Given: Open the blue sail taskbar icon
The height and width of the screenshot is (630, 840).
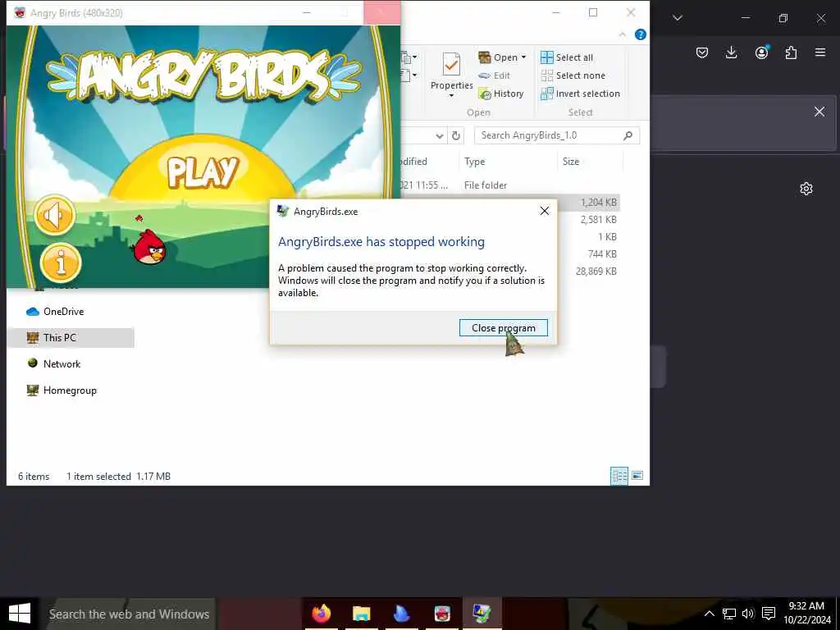Looking at the screenshot, I should click(402, 614).
